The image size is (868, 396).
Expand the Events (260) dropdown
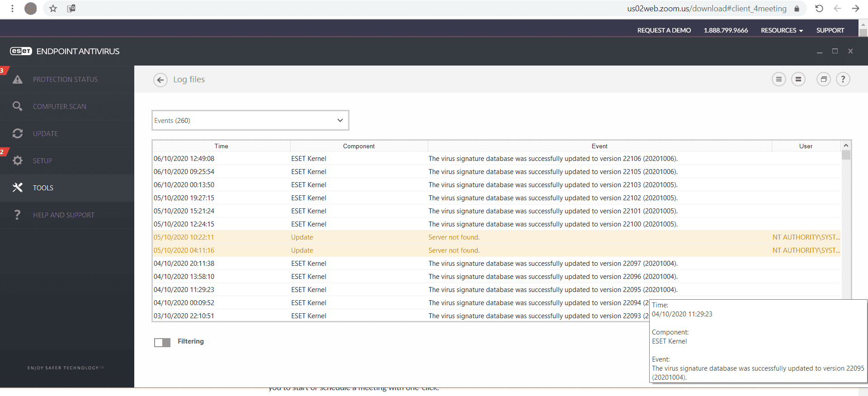point(250,120)
